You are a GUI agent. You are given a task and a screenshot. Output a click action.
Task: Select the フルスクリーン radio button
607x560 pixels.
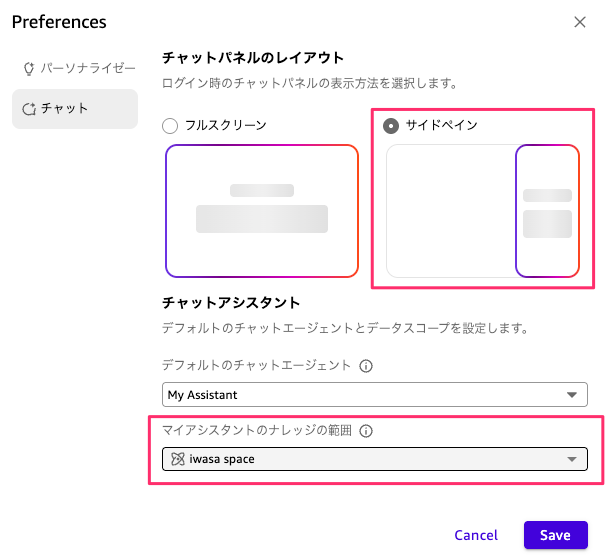170,126
